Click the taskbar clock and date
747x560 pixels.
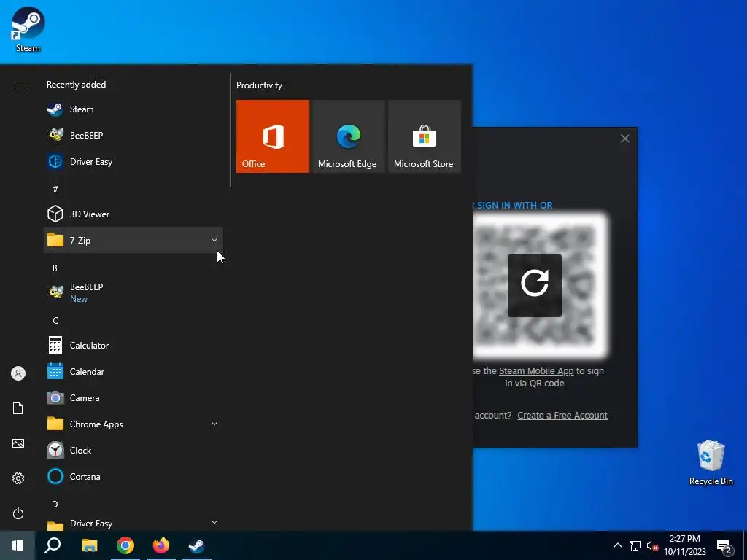(685, 545)
